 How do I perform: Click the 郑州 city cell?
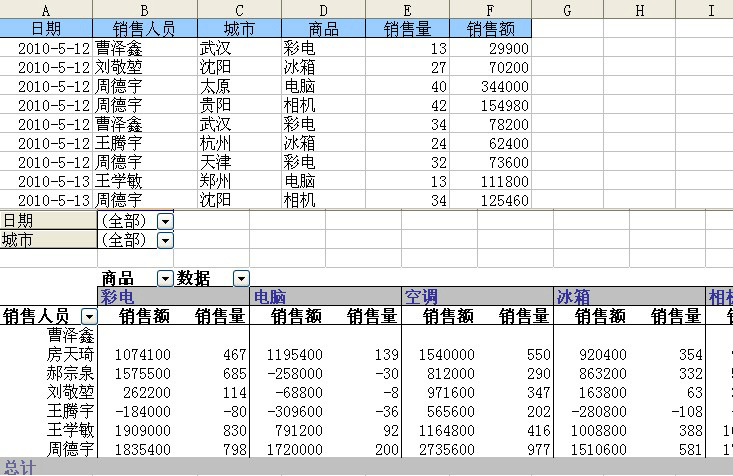click(x=239, y=181)
